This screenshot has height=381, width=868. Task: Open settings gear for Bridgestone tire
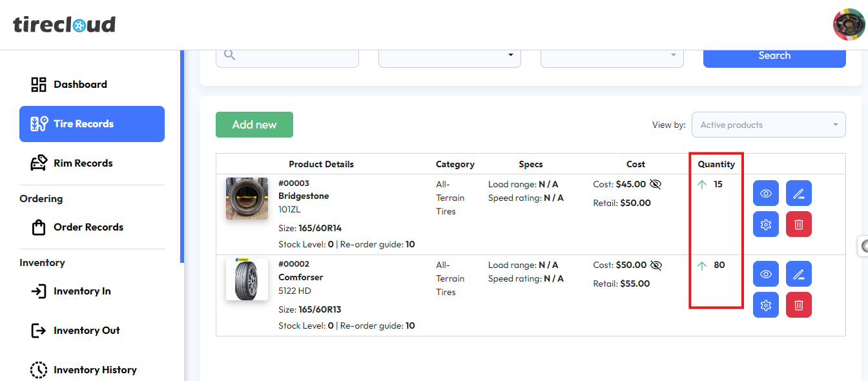(766, 224)
